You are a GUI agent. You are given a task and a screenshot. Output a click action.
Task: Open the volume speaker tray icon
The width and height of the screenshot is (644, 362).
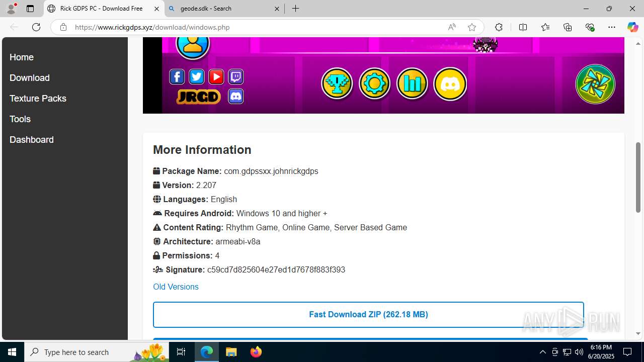click(x=579, y=352)
